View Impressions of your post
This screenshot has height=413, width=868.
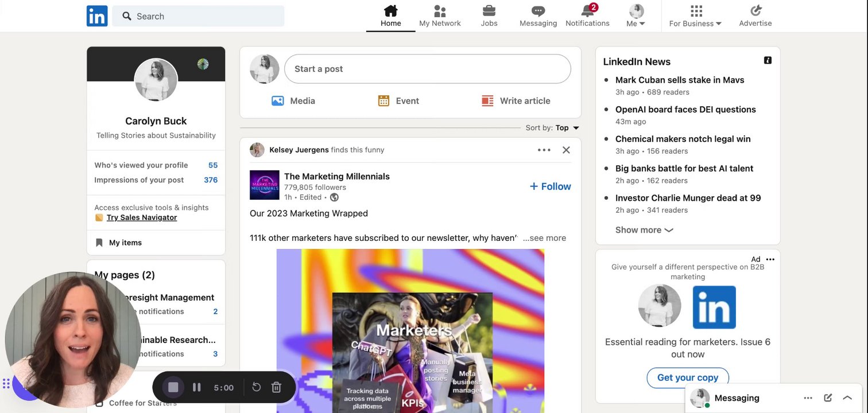click(156, 180)
